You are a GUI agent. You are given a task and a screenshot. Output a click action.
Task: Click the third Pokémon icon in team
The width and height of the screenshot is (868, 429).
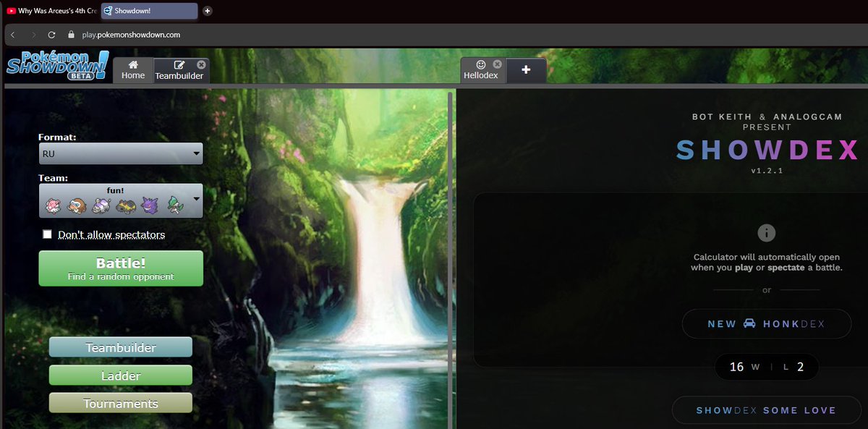pyautogui.click(x=103, y=205)
